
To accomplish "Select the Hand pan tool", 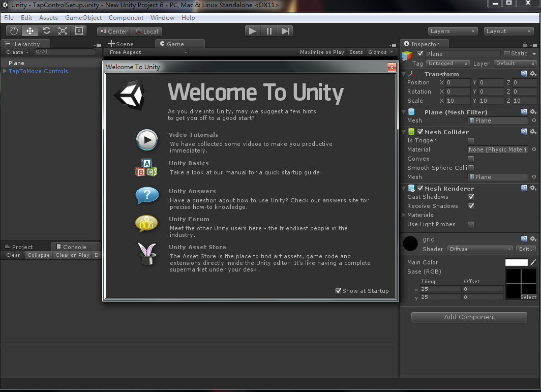I will point(13,31).
